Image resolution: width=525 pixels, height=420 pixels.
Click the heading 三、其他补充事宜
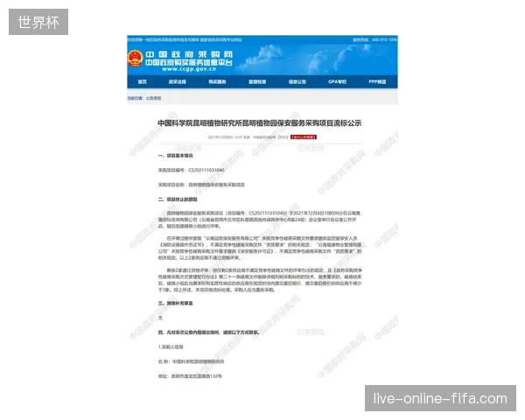pyautogui.click(x=176, y=303)
